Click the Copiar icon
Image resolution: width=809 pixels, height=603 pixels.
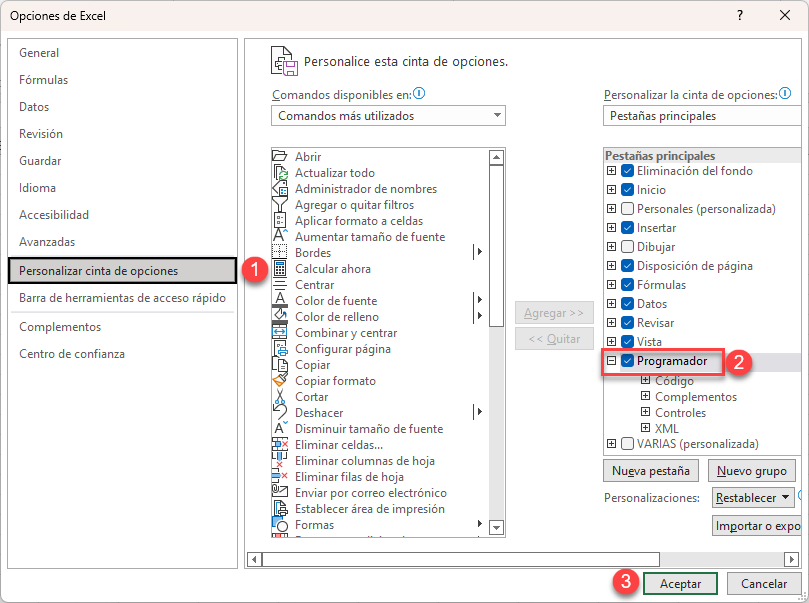point(280,364)
